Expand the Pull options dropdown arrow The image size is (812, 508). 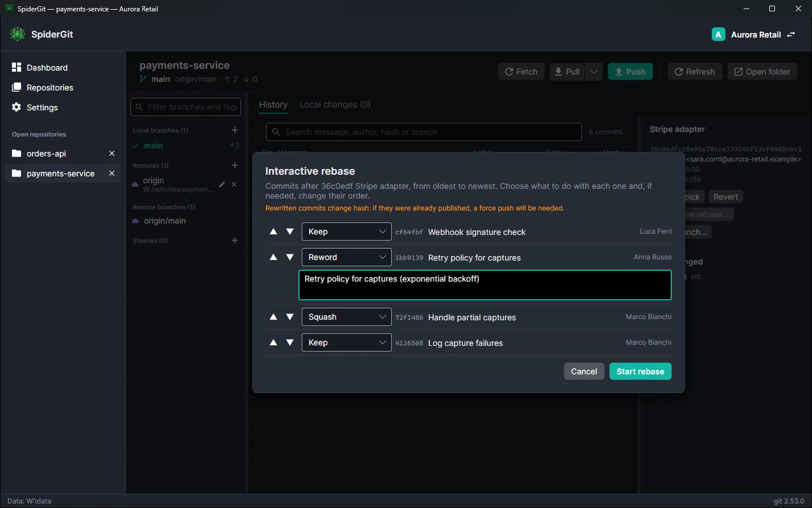(593, 72)
